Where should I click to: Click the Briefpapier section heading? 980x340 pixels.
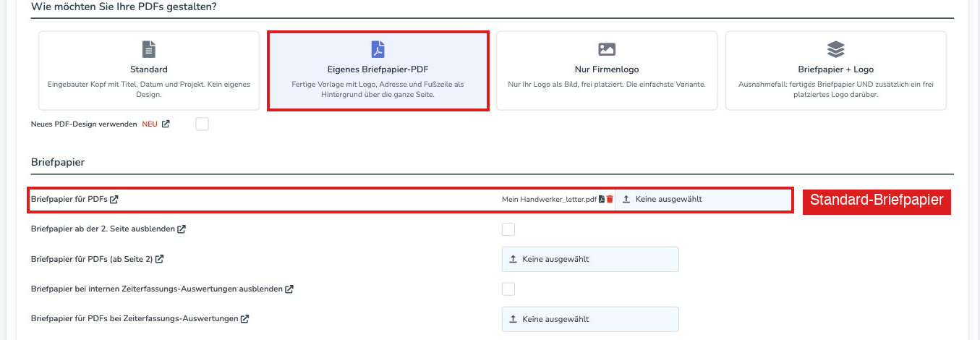58,162
